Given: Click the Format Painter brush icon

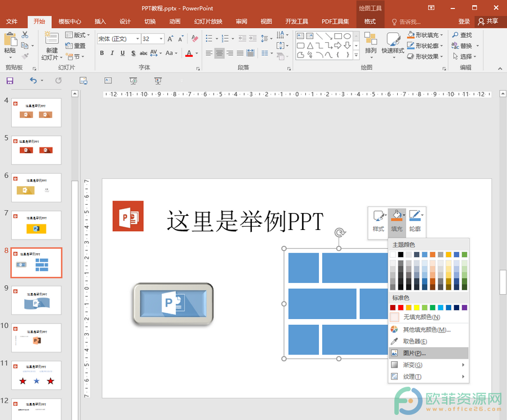Looking at the screenshot, I should 25,56.
